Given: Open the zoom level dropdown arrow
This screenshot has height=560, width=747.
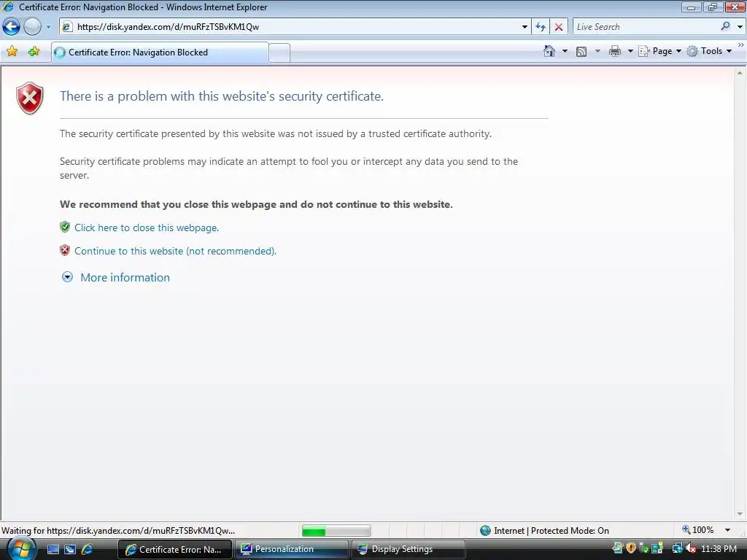Looking at the screenshot, I should coord(727,530).
